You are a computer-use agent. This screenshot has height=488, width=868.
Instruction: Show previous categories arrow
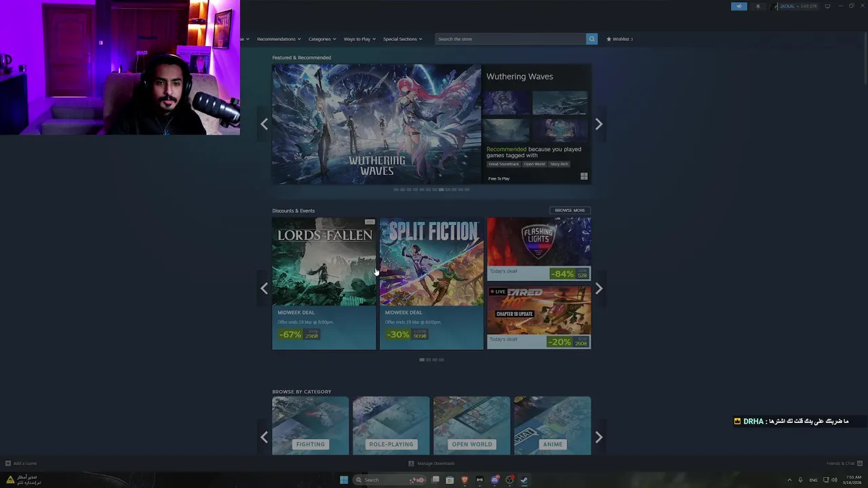pos(264,437)
